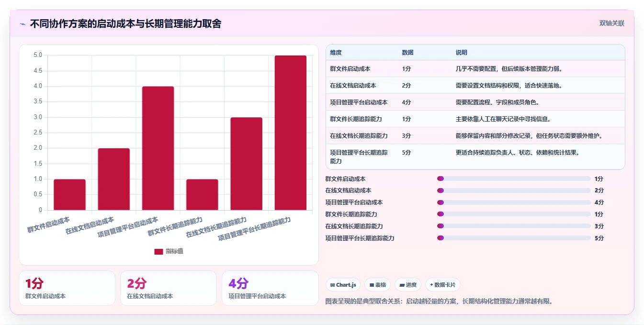
Task: Click the 进度 tag chip
Action: point(408,285)
